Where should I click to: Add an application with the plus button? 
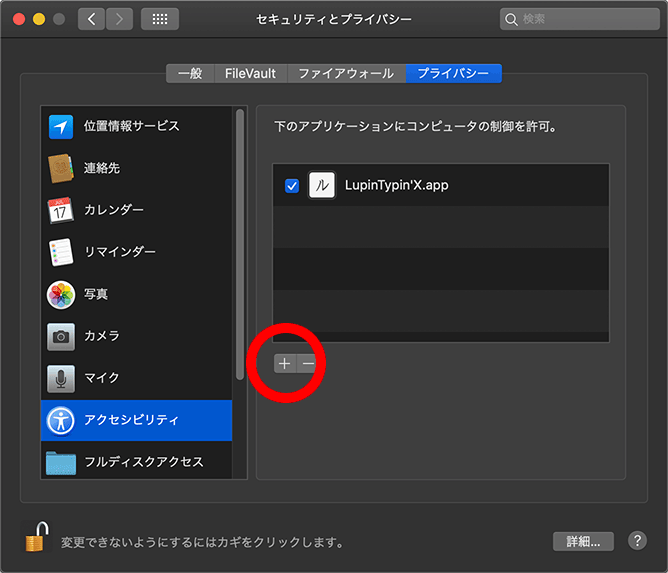pyautogui.click(x=285, y=363)
